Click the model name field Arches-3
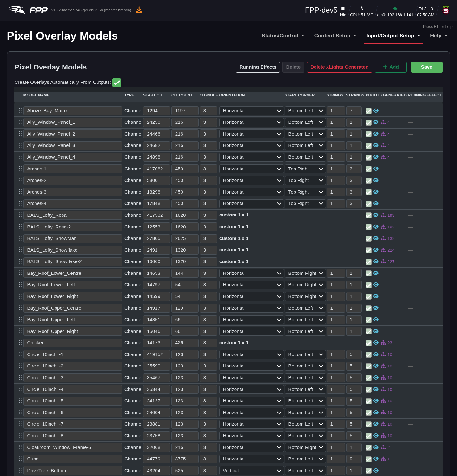Image resolution: width=457 pixels, height=476 pixels. pos(73,192)
